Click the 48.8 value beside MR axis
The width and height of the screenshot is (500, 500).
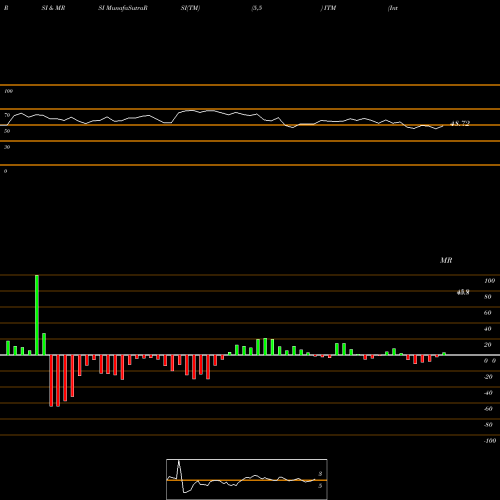point(463,292)
